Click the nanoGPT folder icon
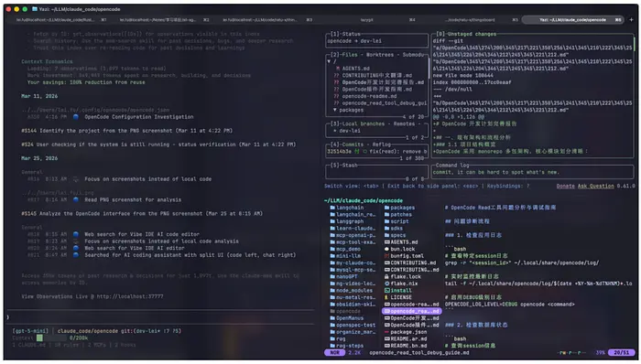Image resolution: width=641 pixels, height=364 pixels. coord(332,277)
